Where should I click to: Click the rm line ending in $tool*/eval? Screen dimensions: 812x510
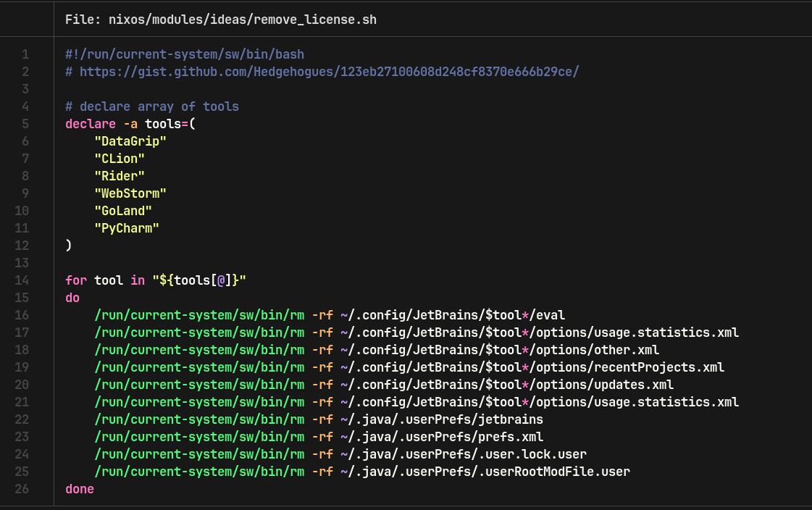[x=330, y=315]
